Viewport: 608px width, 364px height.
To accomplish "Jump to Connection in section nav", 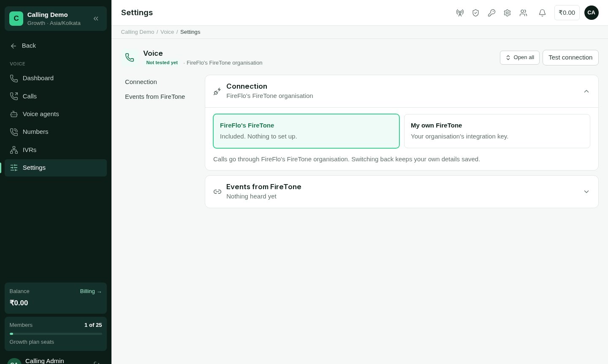I will [x=141, y=82].
